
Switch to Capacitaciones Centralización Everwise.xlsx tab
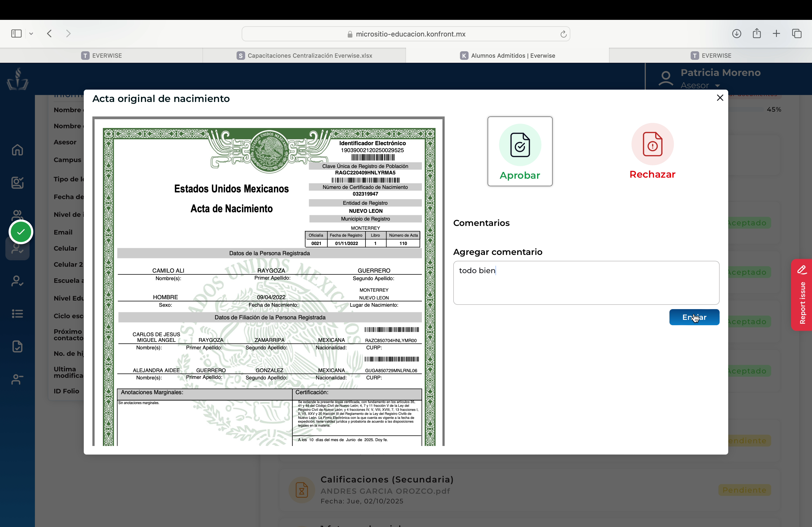click(x=304, y=56)
